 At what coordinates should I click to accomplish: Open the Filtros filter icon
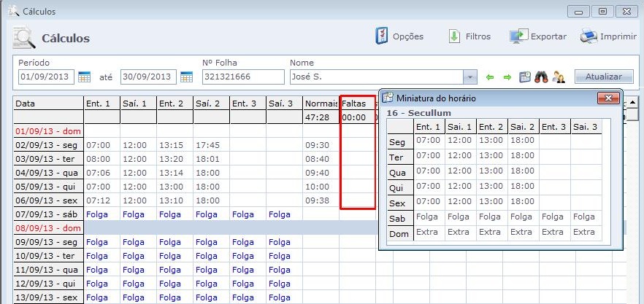click(454, 36)
